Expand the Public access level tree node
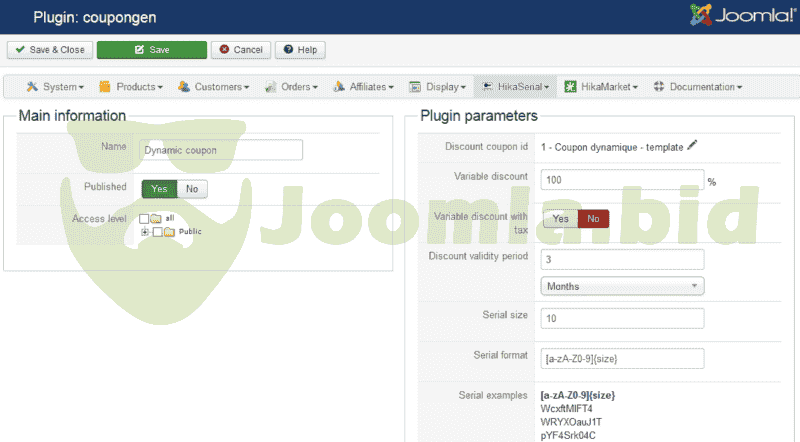This screenshot has height=442, width=800. pyautogui.click(x=145, y=232)
